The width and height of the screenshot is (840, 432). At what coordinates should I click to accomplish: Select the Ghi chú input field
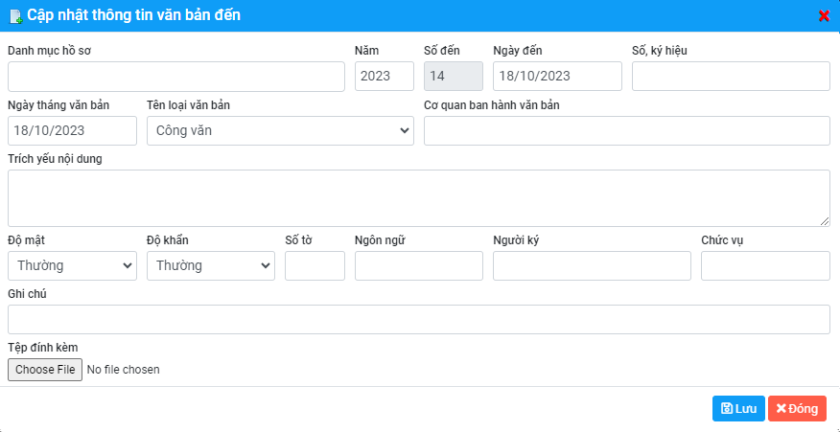(418, 320)
